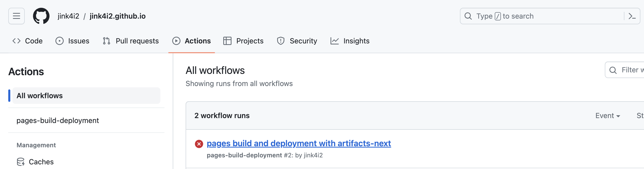Open the pages build and deployment run
Screen dimensions: 644x169
[299, 143]
